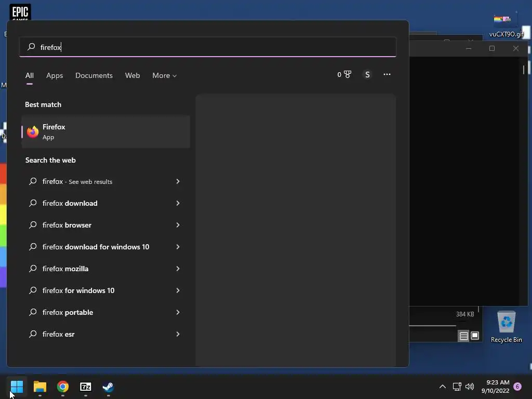Screen dimensions: 532x399
Task: Open the three-dot options menu
Action: coord(387,74)
